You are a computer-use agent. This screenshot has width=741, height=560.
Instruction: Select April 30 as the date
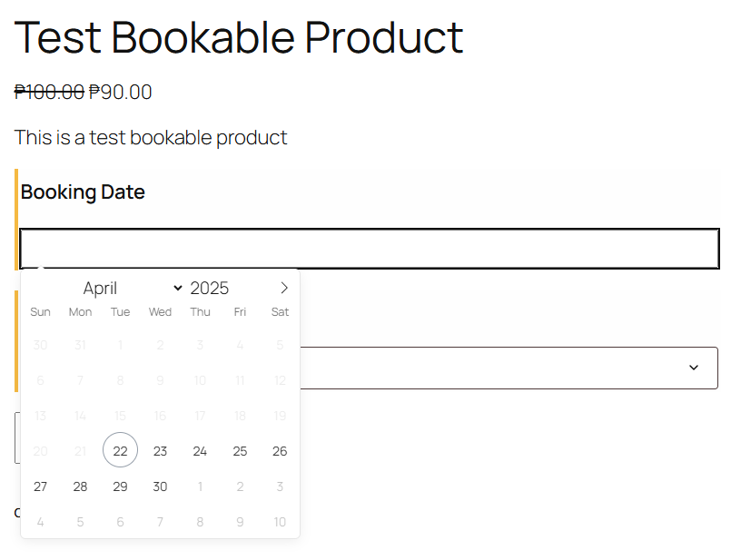tap(160, 486)
